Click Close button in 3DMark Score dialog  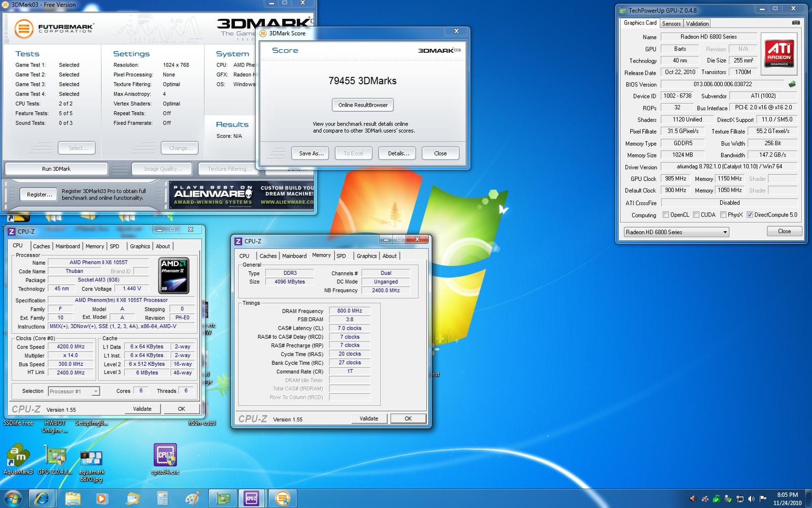click(441, 153)
